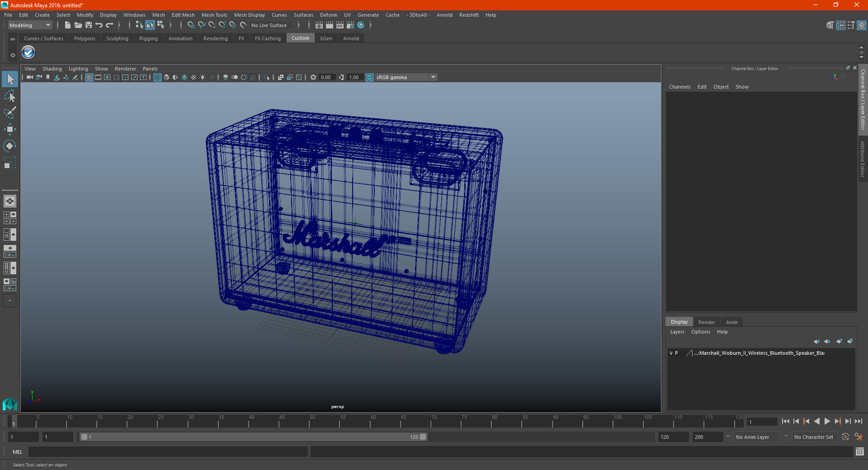Open animation preferences running man icon

point(859,437)
